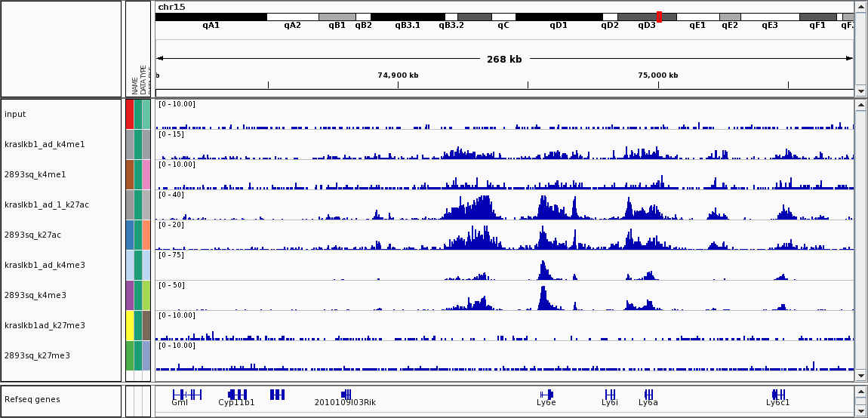The image size is (868, 418).
Task: Click the Refseq genes track label
Action: (32, 399)
